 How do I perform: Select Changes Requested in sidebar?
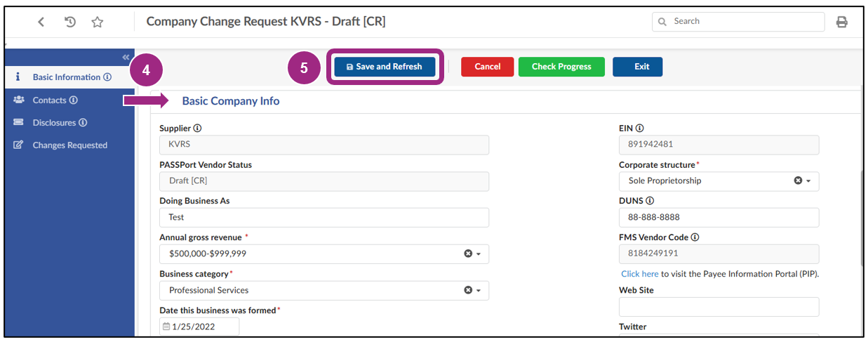coord(69,145)
